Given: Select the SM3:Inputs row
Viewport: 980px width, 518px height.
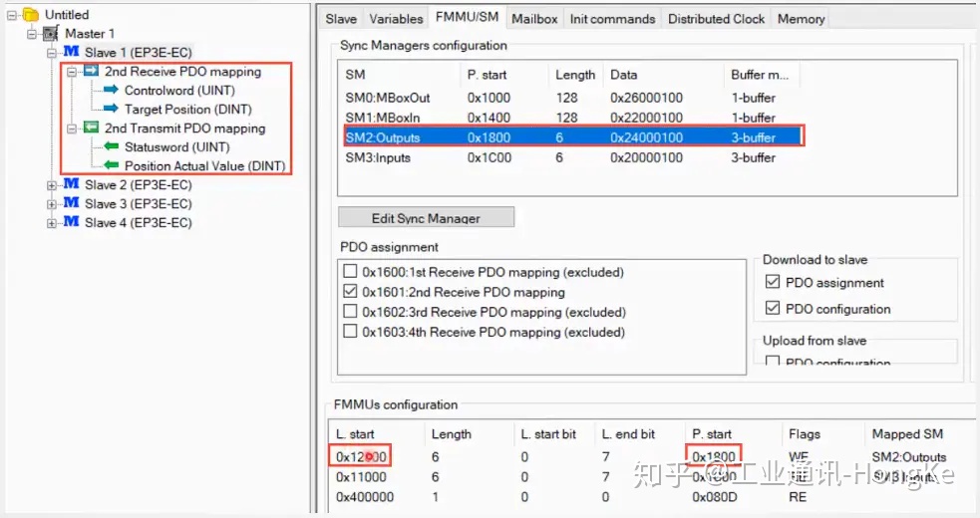Looking at the screenshot, I should click(377, 157).
